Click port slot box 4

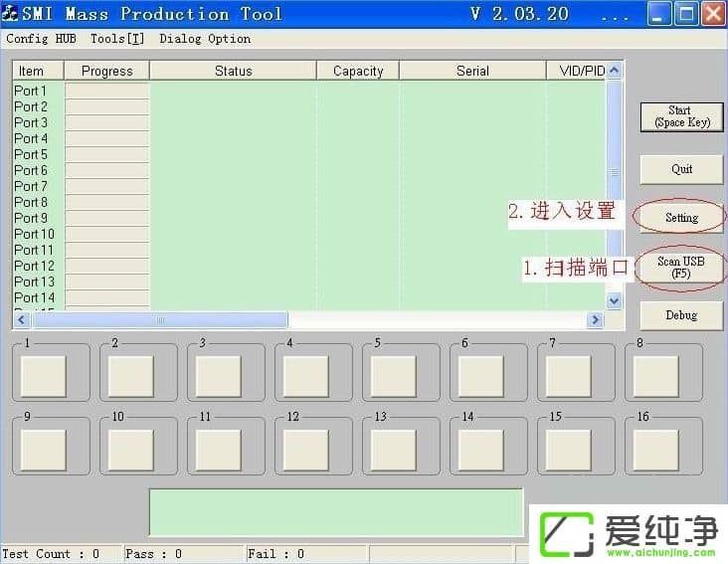tap(306, 376)
